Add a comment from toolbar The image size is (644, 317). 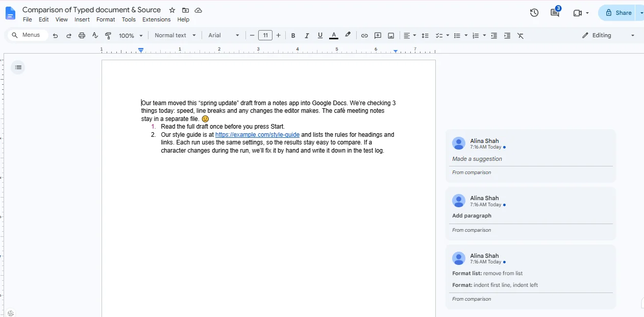click(x=378, y=36)
